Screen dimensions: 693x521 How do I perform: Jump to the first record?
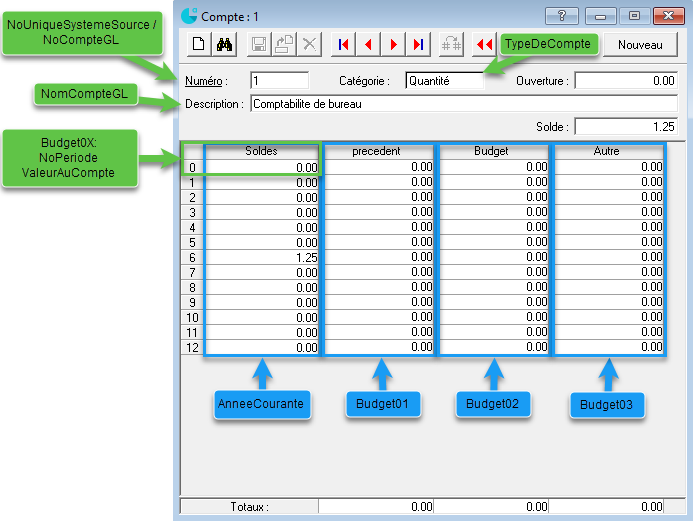(x=344, y=44)
